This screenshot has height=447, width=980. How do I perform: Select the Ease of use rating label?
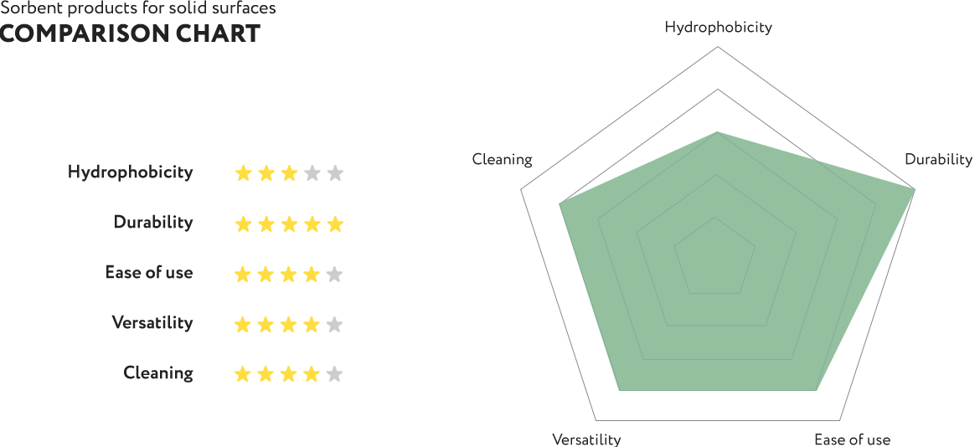pyautogui.click(x=149, y=272)
